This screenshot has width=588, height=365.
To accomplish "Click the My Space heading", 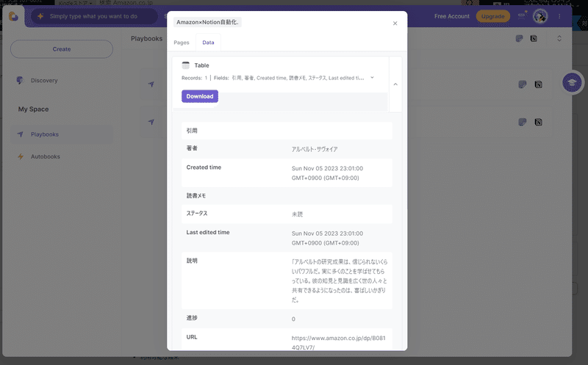I will click(33, 109).
